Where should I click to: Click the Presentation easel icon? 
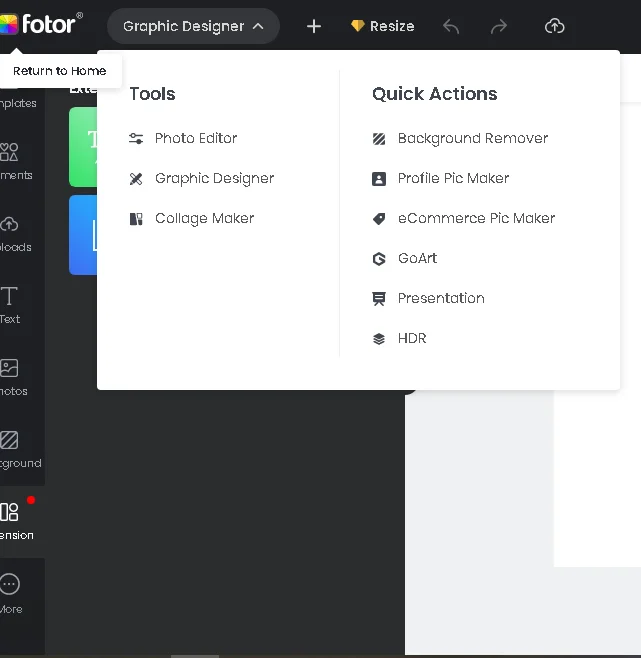[x=379, y=299]
